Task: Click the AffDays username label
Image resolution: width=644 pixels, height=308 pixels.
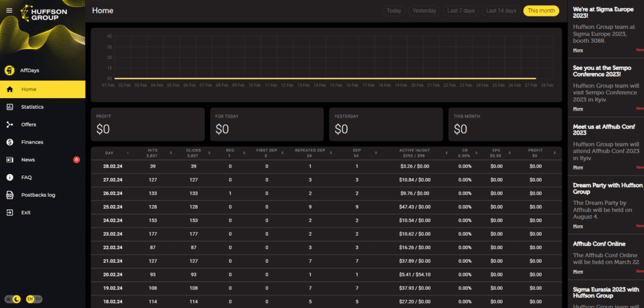Action: click(x=30, y=70)
